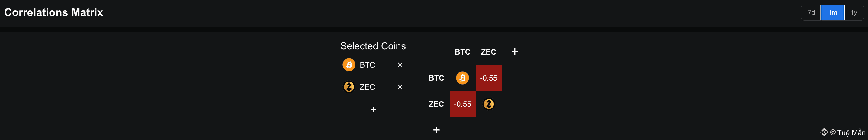Viewport: 868px width, 140px height.
Task: Remove BTC from Selected Coins
Action: [x=400, y=65]
